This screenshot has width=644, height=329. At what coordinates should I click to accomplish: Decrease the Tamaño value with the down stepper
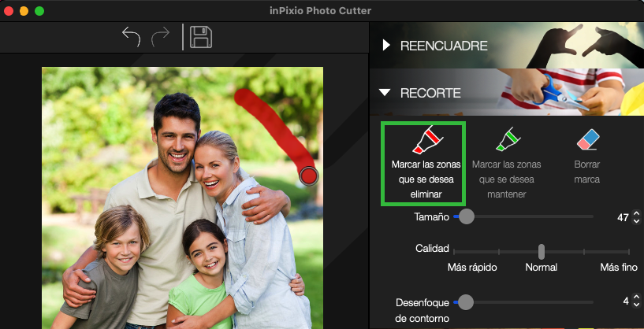click(636, 220)
